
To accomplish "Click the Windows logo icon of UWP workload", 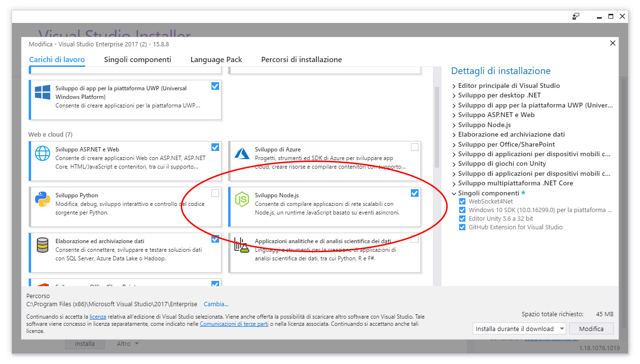I will [x=43, y=92].
